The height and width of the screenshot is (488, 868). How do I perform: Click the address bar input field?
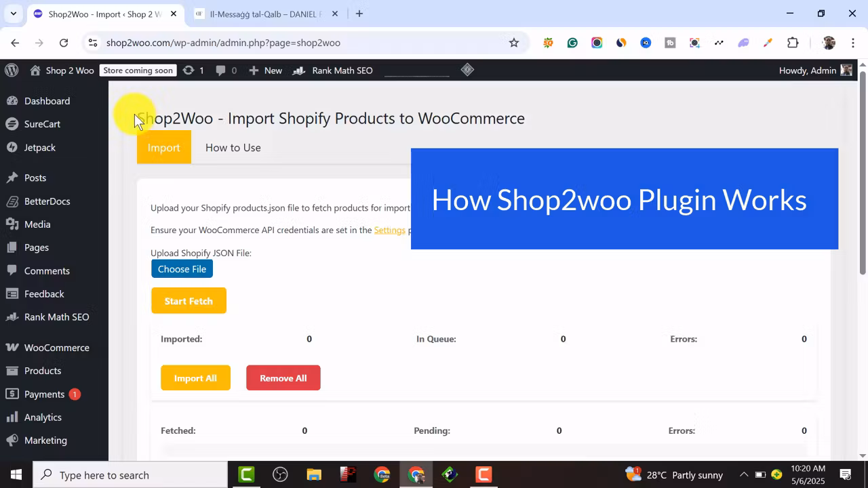click(271, 42)
